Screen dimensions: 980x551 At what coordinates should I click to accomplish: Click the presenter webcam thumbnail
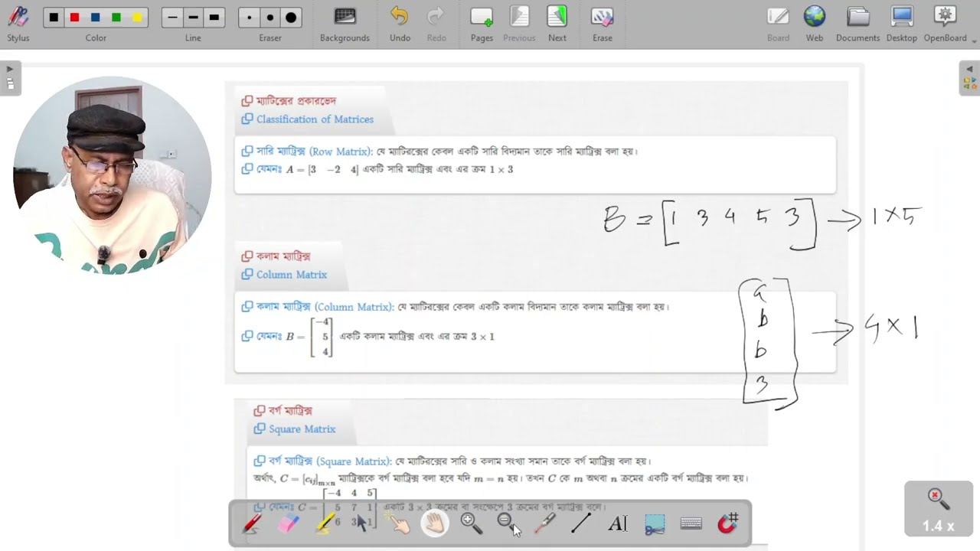(113, 175)
